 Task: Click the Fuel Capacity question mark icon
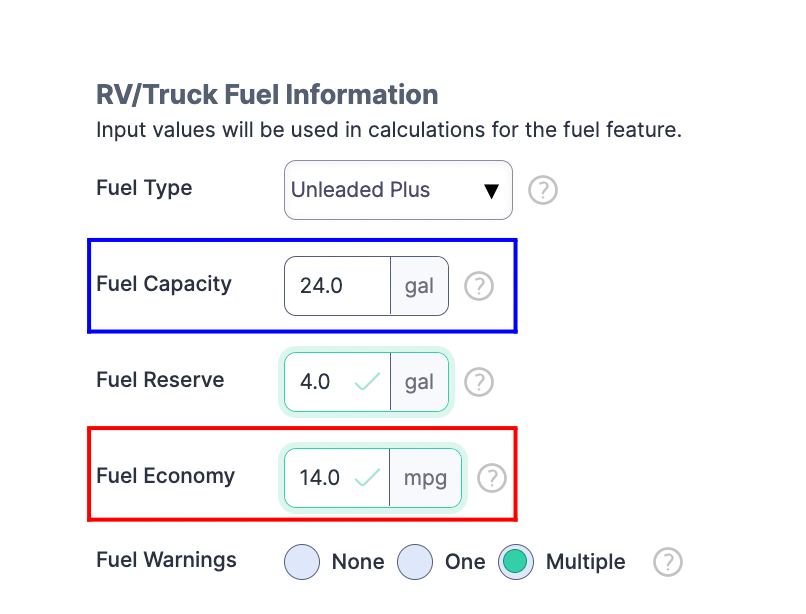point(478,286)
